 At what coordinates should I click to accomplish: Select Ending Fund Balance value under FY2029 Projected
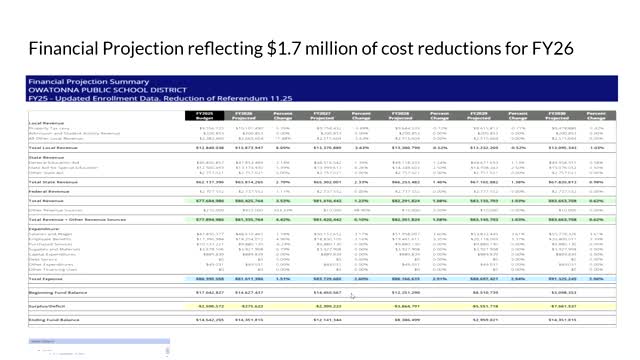485,320
